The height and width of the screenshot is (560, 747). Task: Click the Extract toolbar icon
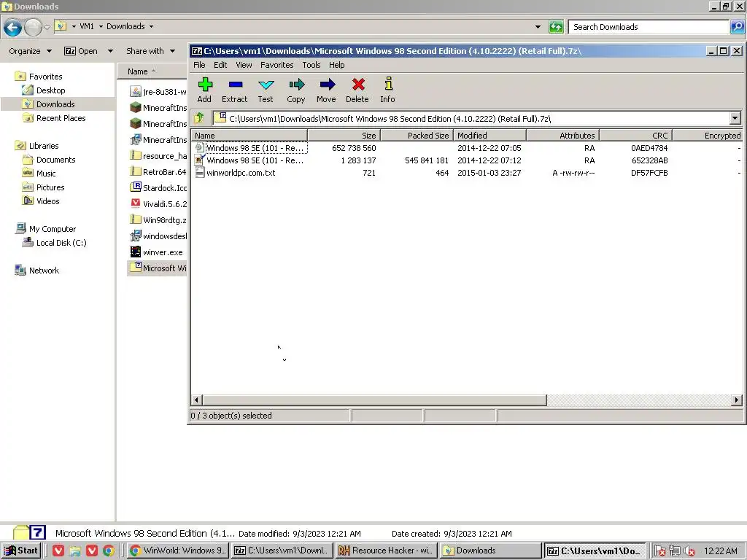(x=235, y=90)
